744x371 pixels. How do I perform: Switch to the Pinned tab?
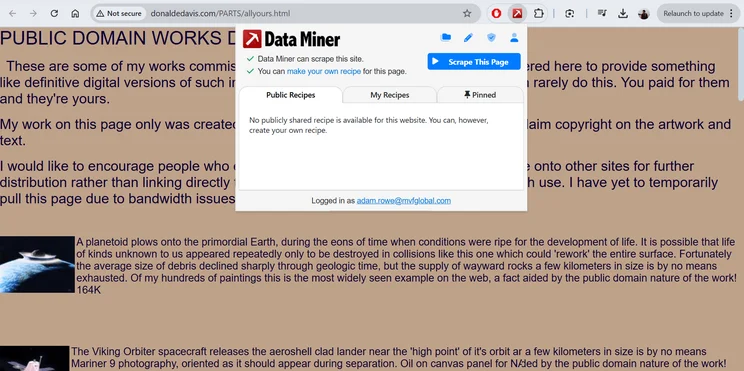click(x=480, y=95)
